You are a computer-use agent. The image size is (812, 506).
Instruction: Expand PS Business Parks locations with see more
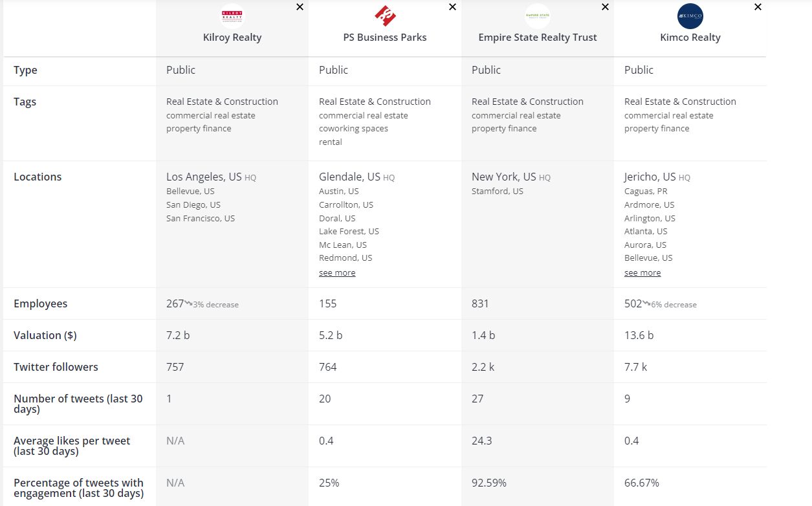337,273
